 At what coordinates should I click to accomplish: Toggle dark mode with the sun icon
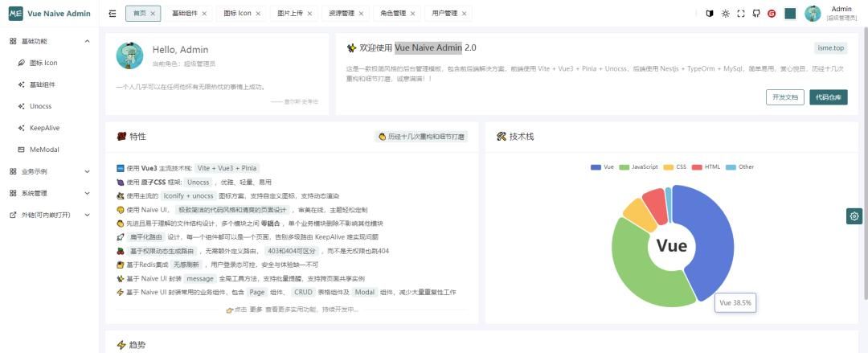click(x=725, y=14)
